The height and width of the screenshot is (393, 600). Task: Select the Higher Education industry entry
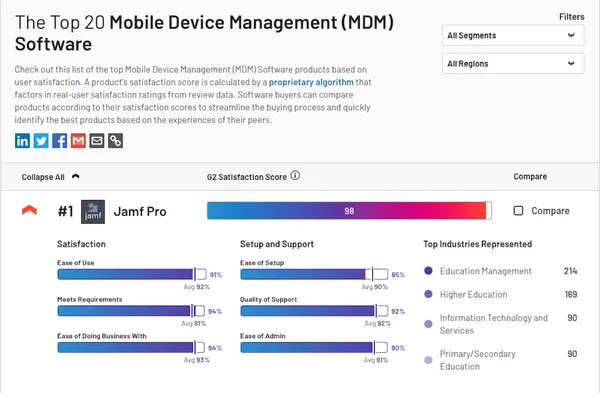tap(501, 294)
